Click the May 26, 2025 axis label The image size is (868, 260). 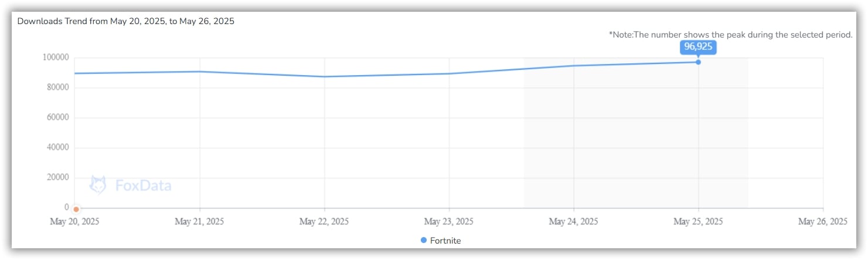pyautogui.click(x=823, y=222)
